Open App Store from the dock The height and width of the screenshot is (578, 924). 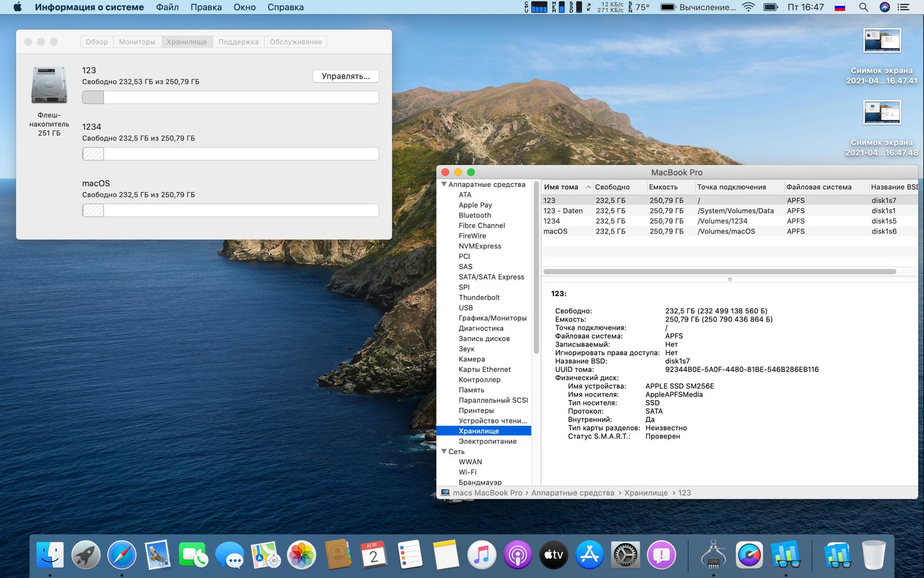point(590,555)
